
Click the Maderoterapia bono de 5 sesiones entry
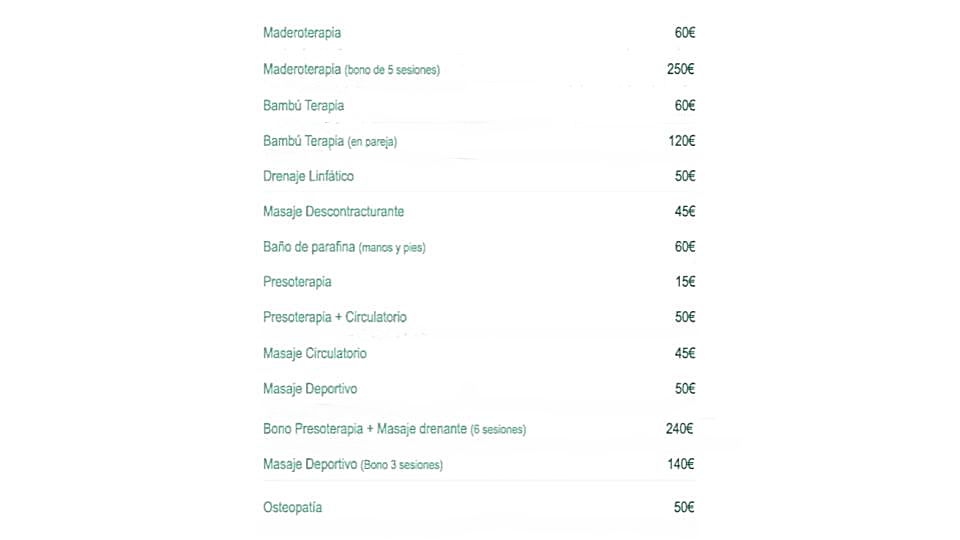click(x=351, y=70)
